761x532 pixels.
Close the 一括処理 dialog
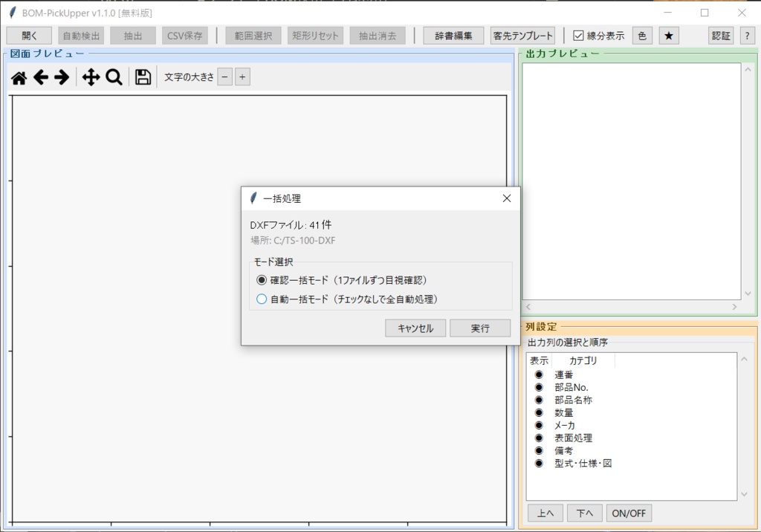[507, 198]
